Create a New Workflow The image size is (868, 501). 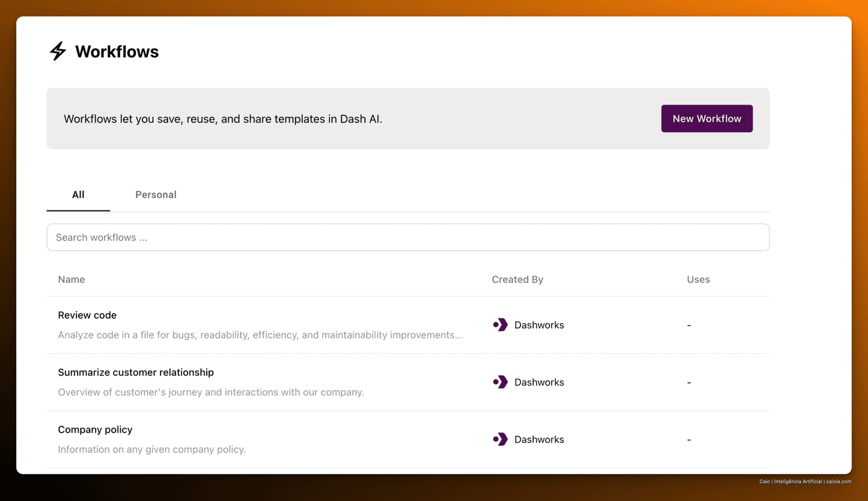tap(707, 118)
